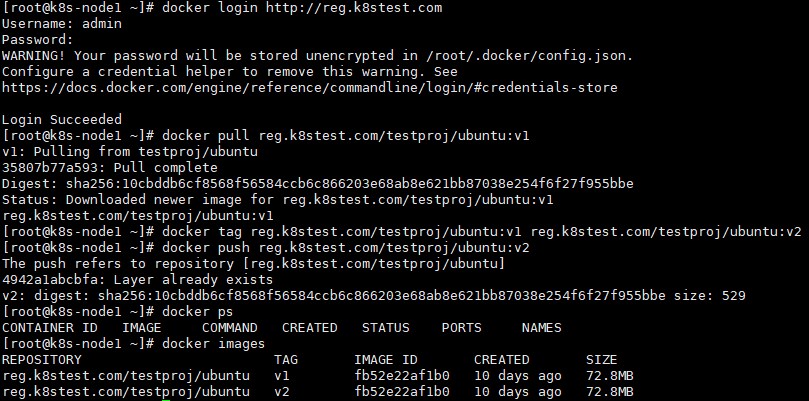Screen dimensions: 809x401
Task: Select the "Username: admin" line
Action: (61, 23)
